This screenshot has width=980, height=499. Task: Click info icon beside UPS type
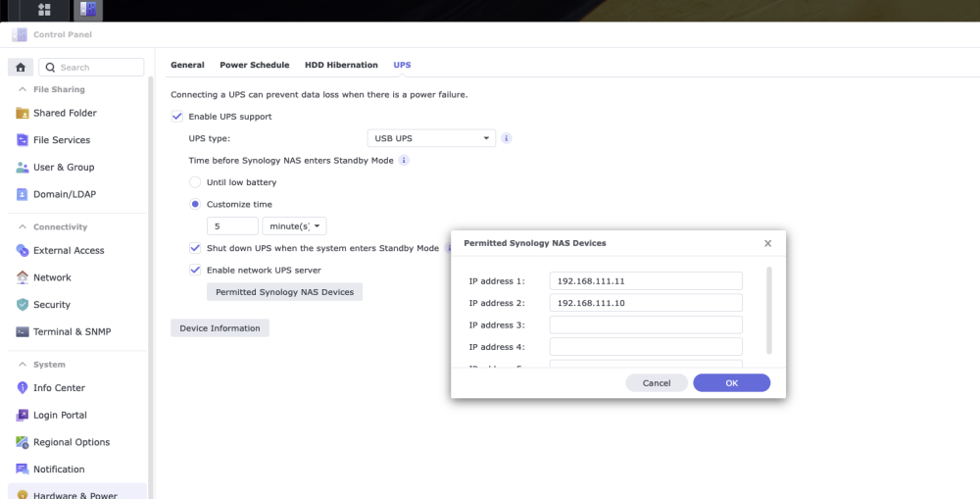507,138
